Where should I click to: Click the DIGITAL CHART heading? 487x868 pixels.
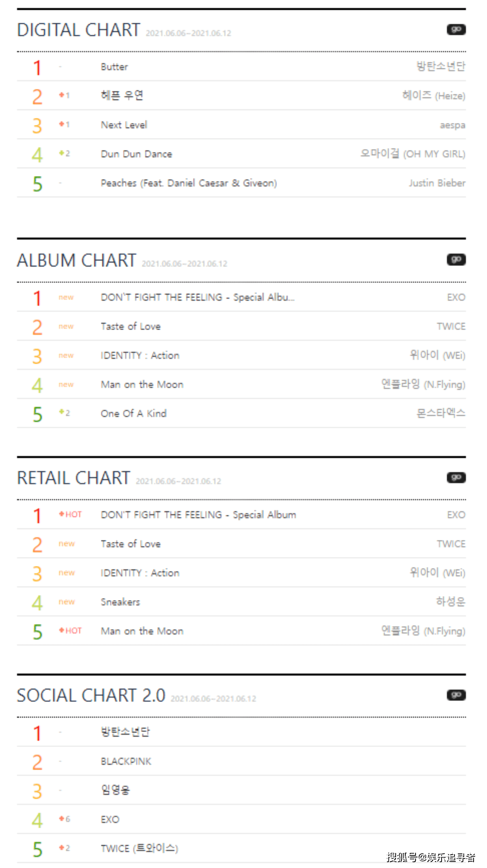pyautogui.click(x=78, y=30)
